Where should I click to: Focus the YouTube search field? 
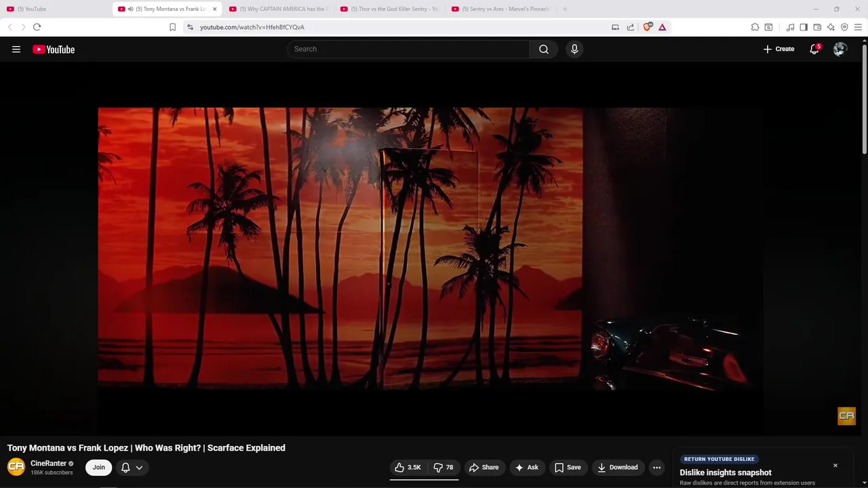(408, 49)
